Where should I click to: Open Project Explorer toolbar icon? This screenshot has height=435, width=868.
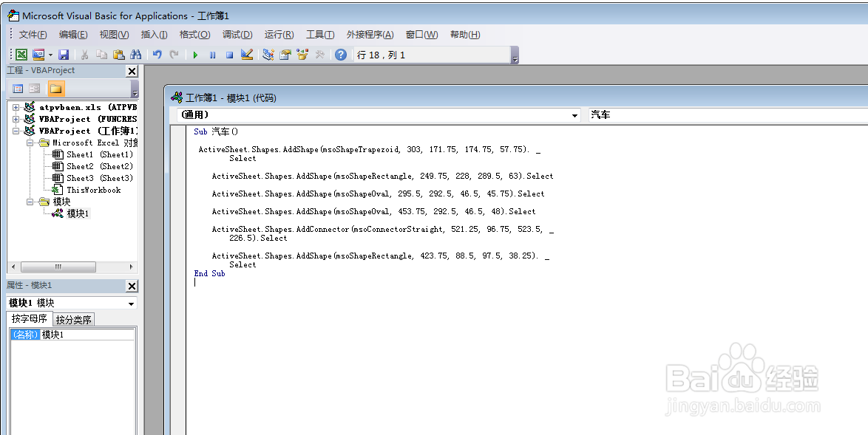[x=268, y=55]
